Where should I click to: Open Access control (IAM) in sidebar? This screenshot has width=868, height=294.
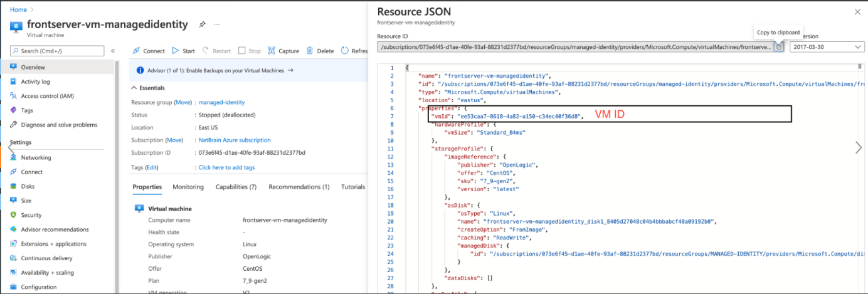(x=47, y=96)
